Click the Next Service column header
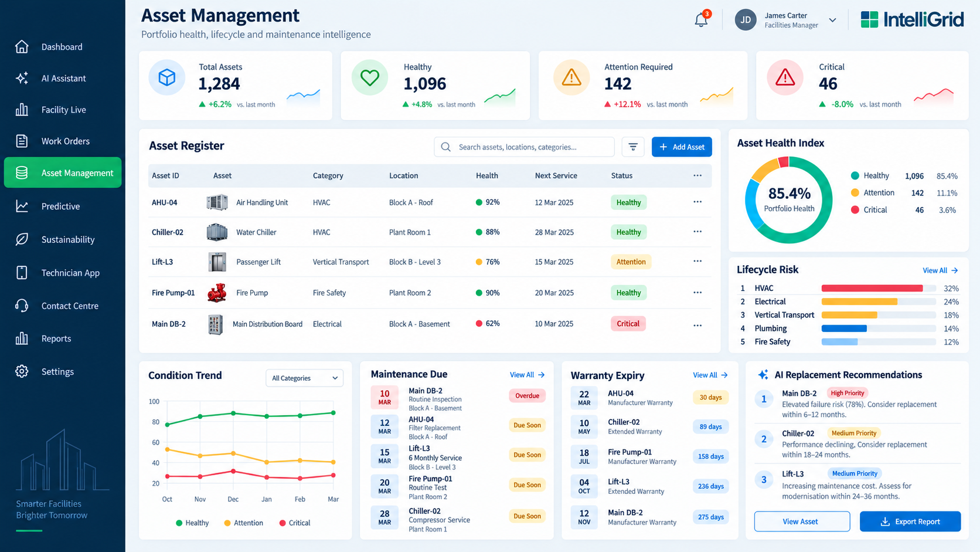 556,175
